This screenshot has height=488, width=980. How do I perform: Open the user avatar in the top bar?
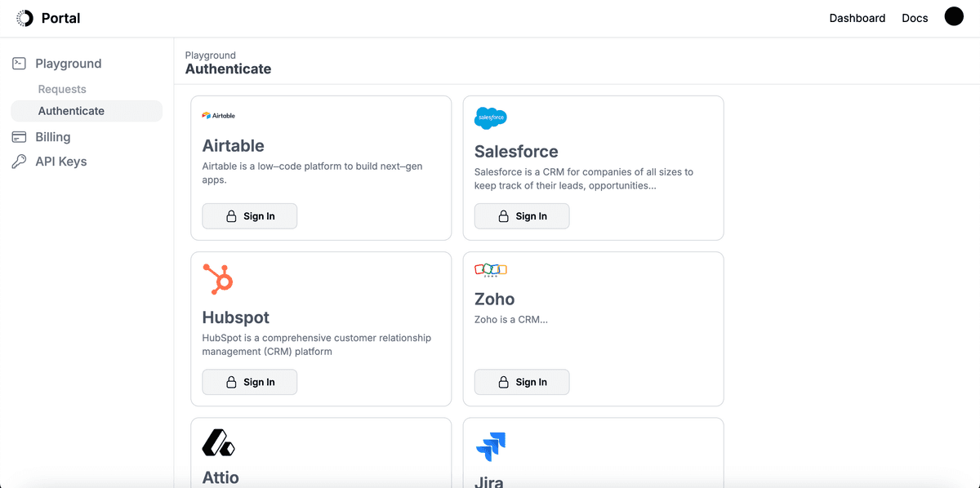(954, 16)
